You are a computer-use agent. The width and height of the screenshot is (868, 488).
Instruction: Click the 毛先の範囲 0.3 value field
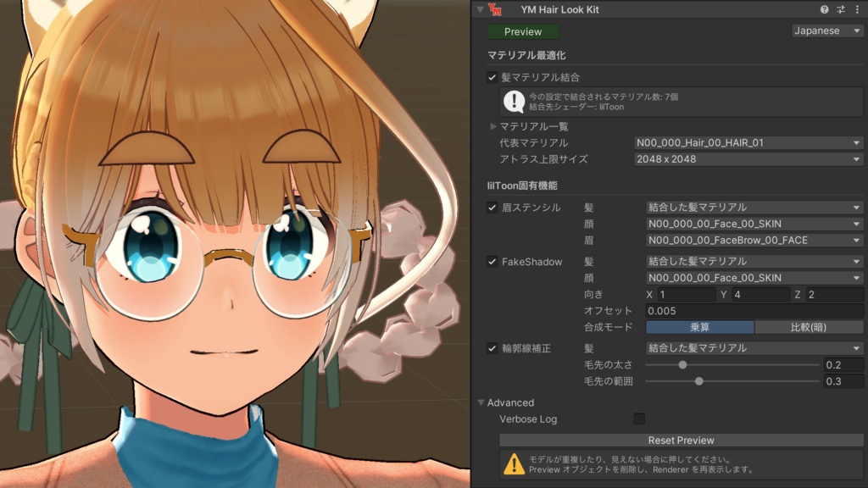[x=843, y=381]
